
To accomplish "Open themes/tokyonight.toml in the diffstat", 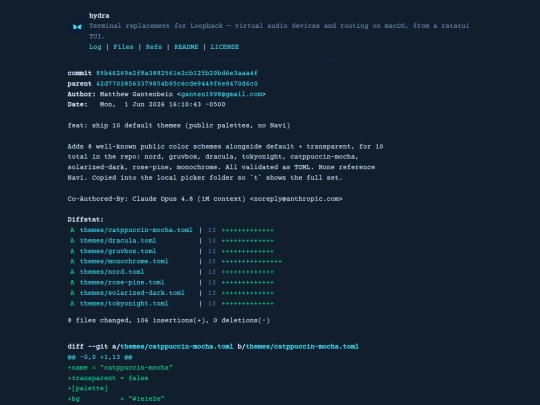I will tap(124, 303).
